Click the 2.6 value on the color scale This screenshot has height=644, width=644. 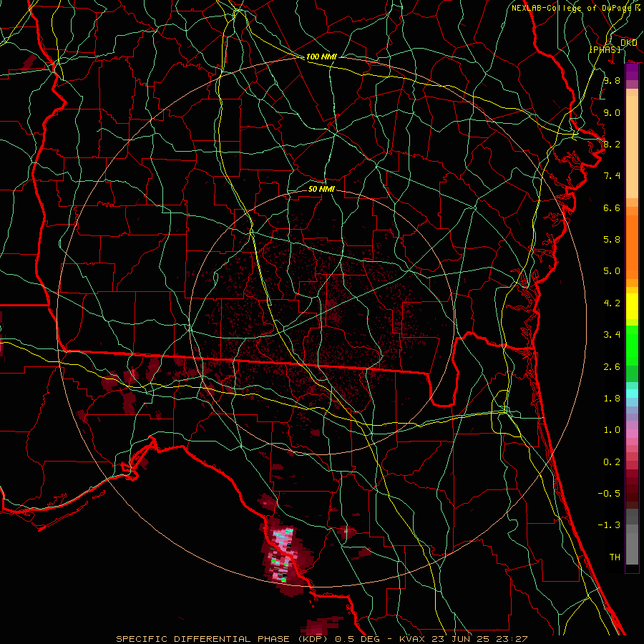(612, 367)
